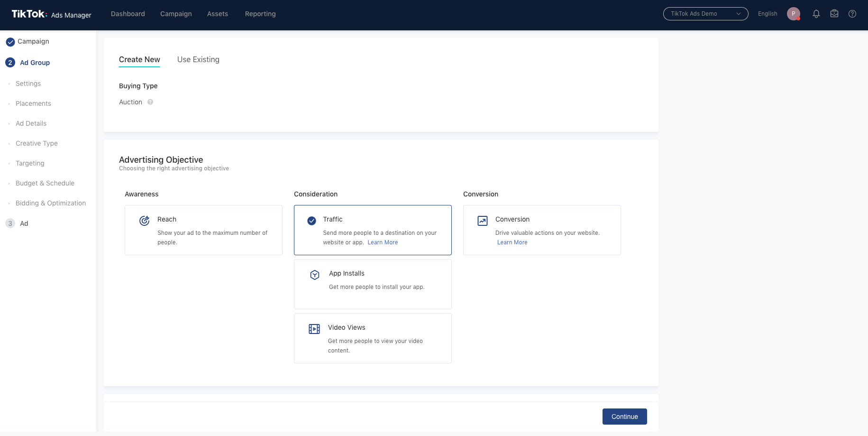Open the English language selector
This screenshot has height=436, width=868.
tap(767, 14)
